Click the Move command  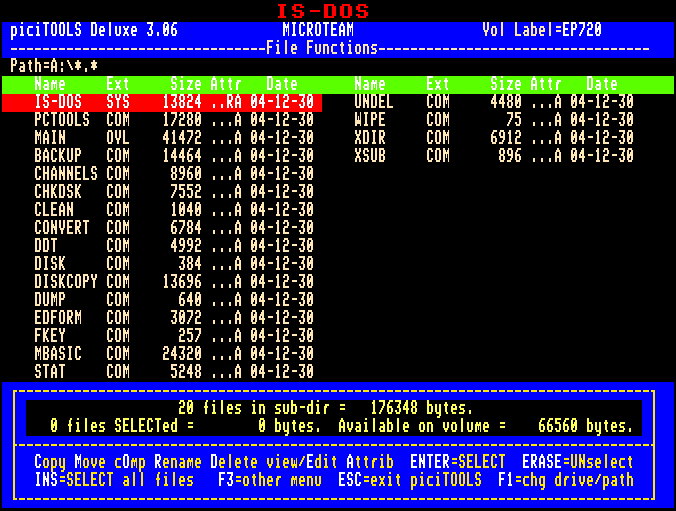[90, 462]
